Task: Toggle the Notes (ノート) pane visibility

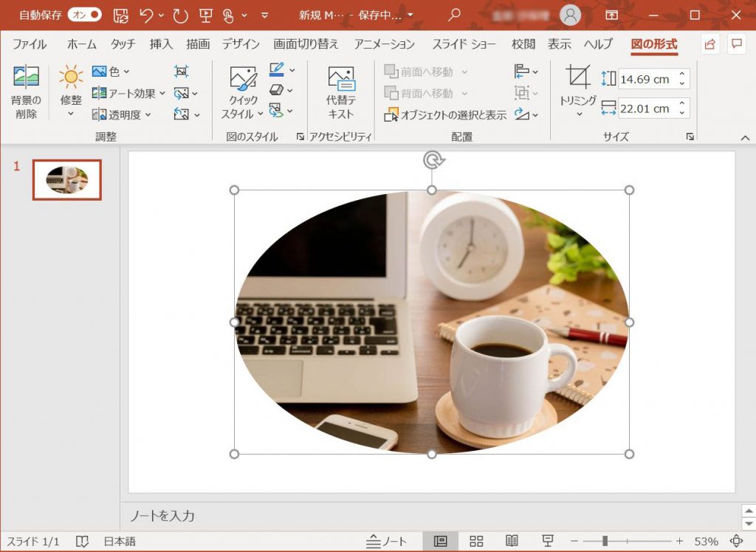Action: click(387, 540)
